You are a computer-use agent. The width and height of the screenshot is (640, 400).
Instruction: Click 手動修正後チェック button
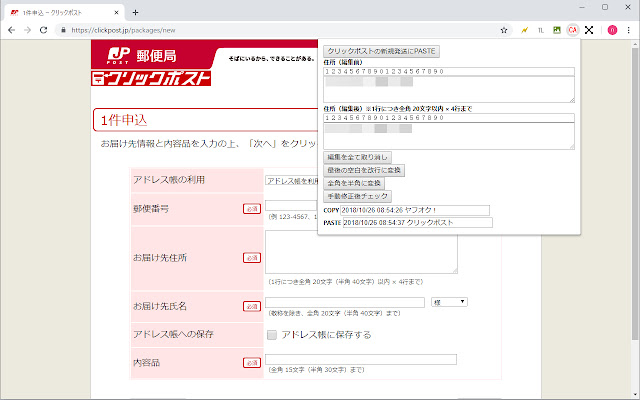click(x=358, y=196)
